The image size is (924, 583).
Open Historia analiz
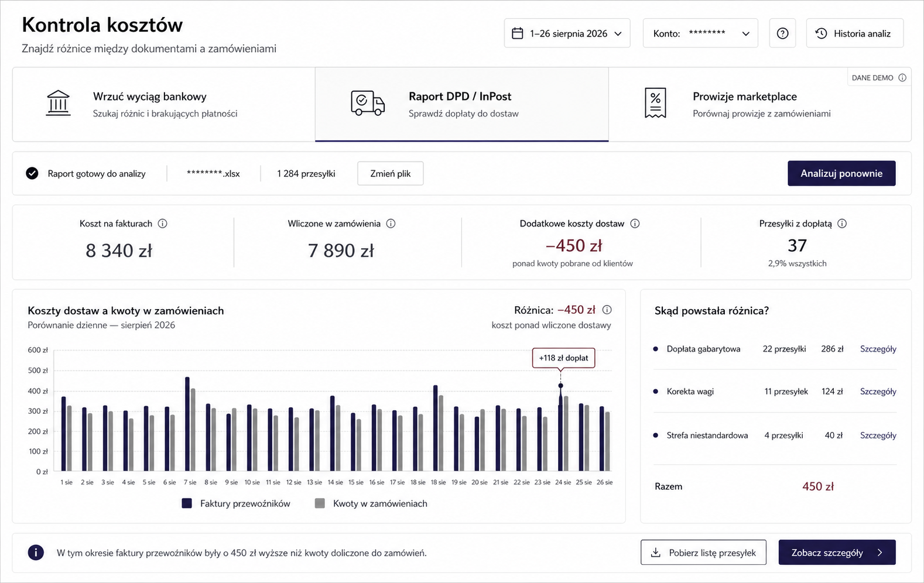(x=855, y=33)
